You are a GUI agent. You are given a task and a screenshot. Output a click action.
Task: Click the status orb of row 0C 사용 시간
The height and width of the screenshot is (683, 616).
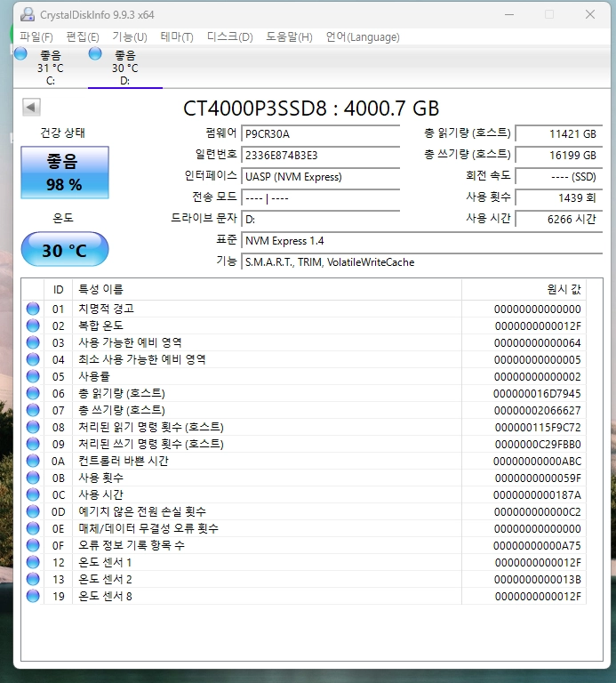pyautogui.click(x=33, y=494)
